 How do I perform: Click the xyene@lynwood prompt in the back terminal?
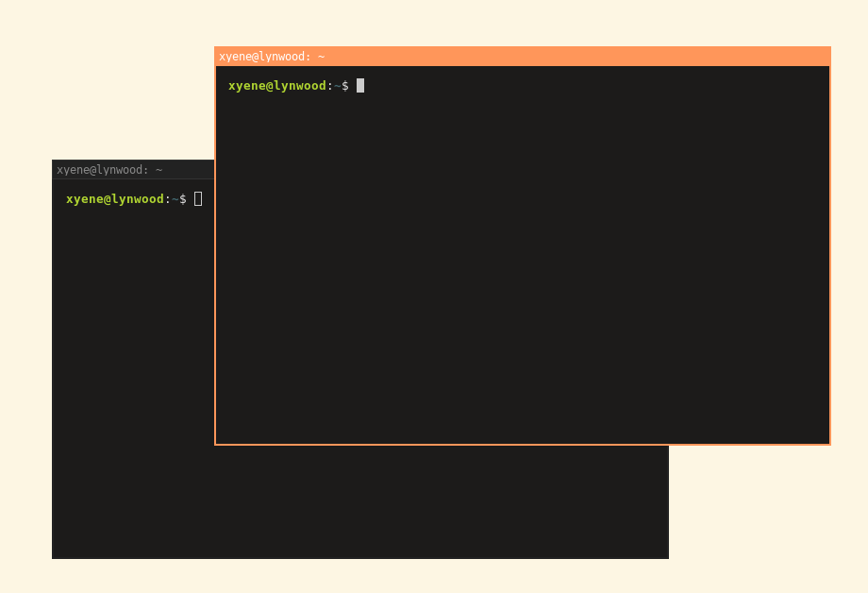(114, 198)
